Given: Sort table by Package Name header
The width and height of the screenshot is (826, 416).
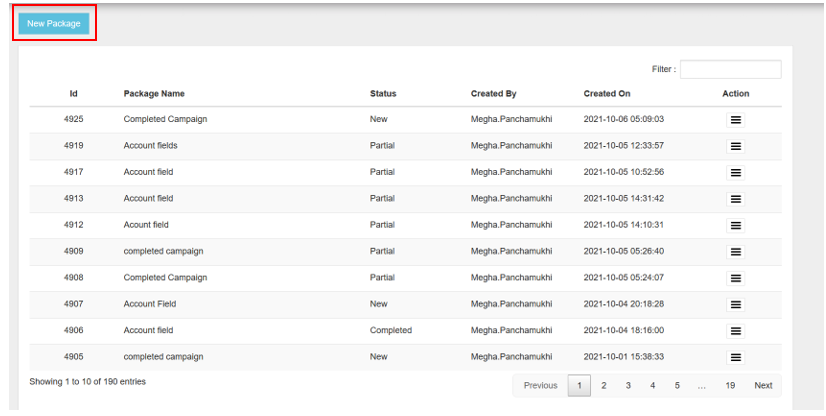Looking at the screenshot, I should click(x=154, y=94).
